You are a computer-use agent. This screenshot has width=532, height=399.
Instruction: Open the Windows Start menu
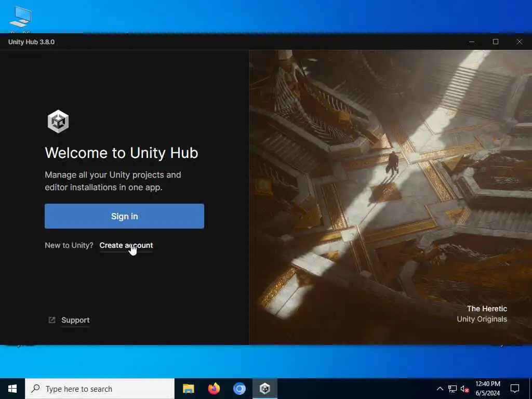[x=12, y=389]
